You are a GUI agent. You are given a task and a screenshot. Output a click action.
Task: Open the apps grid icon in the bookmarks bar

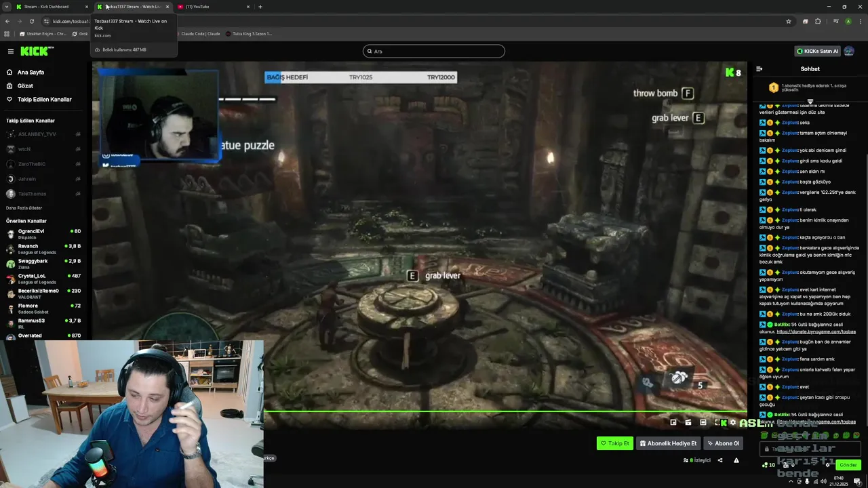click(7, 34)
